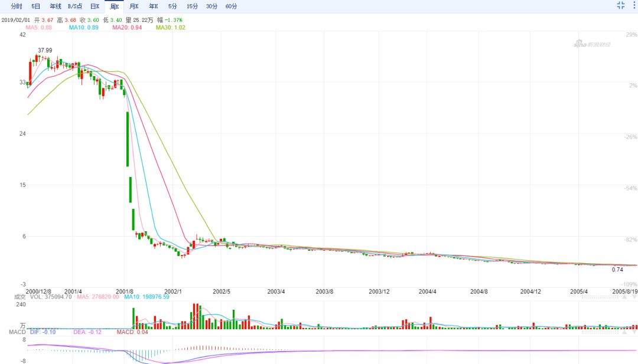The width and height of the screenshot is (638, 364).
Task: Exit fullscreen with the collapse icon
Action: 620,5
